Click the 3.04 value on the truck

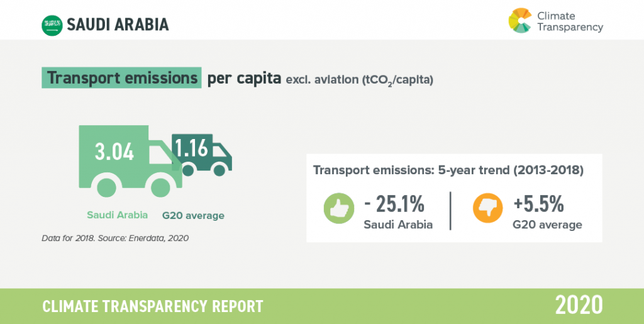pos(114,152)
